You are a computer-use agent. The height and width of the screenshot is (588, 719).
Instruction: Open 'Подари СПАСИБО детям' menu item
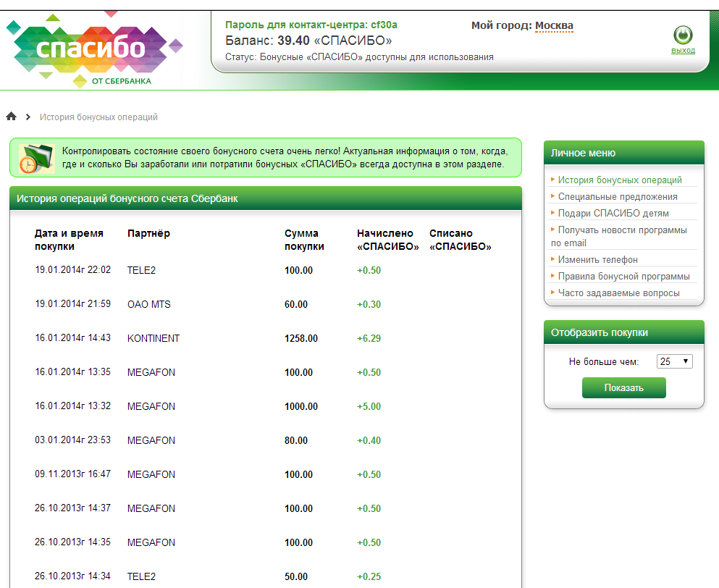pos(613,214)
